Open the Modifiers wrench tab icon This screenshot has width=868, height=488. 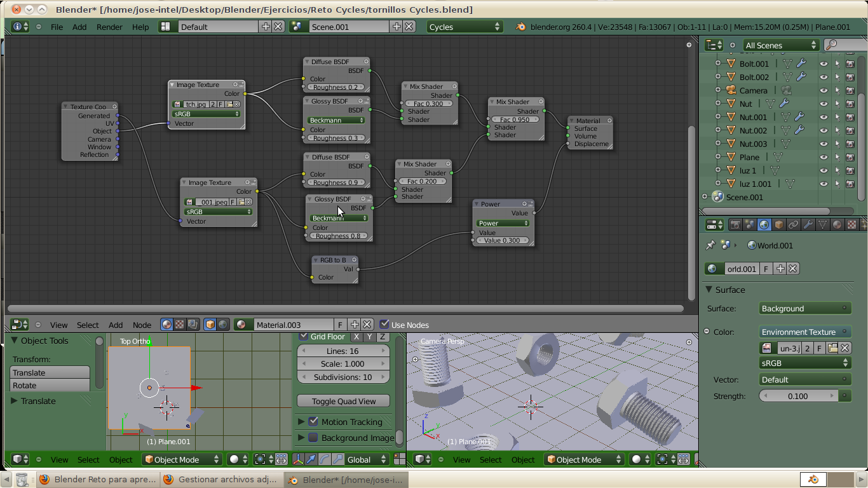point(808,224)
